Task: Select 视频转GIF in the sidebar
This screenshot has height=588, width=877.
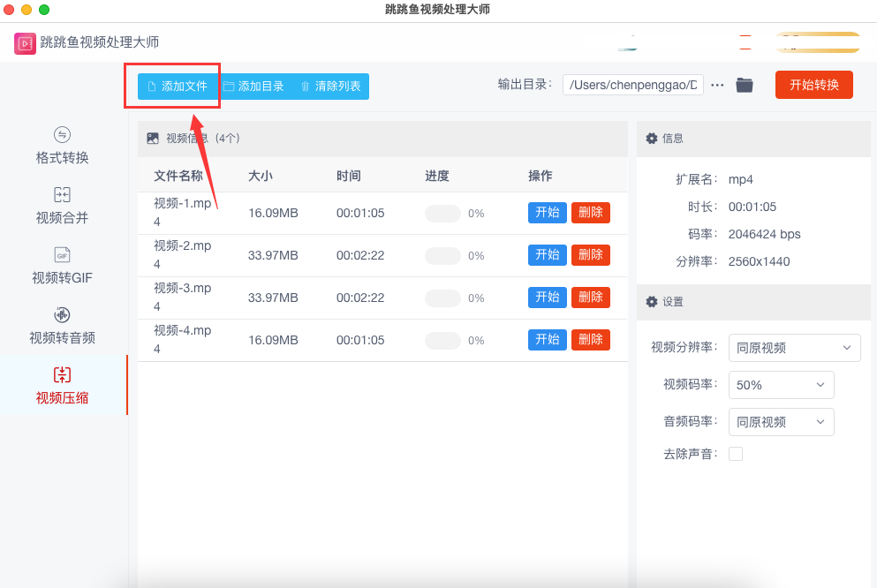Action: 62,266
